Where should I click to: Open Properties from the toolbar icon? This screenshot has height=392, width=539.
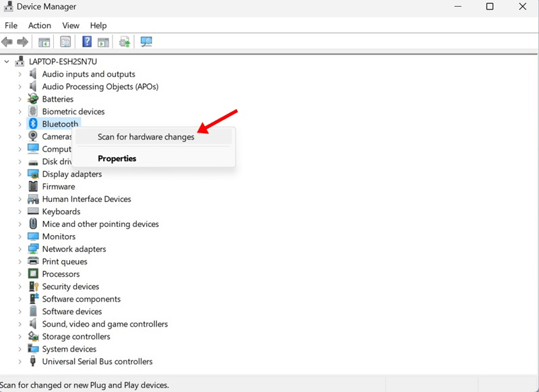pos(65,42)
